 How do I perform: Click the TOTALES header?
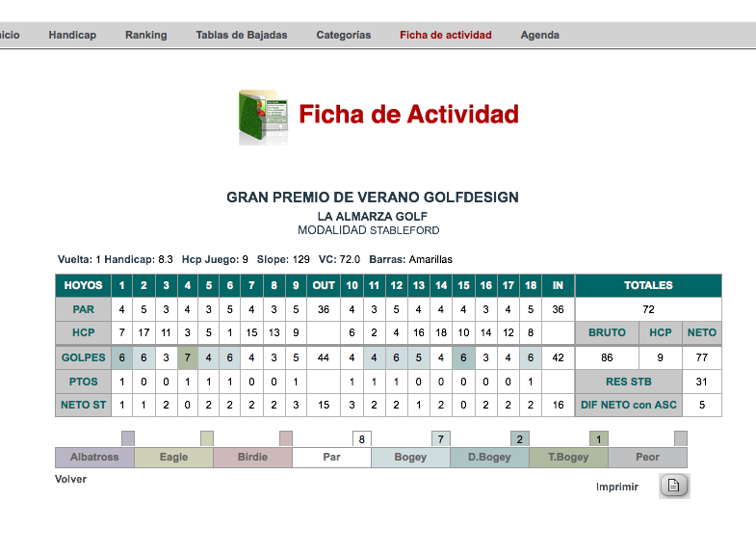[x=648, y=285]
